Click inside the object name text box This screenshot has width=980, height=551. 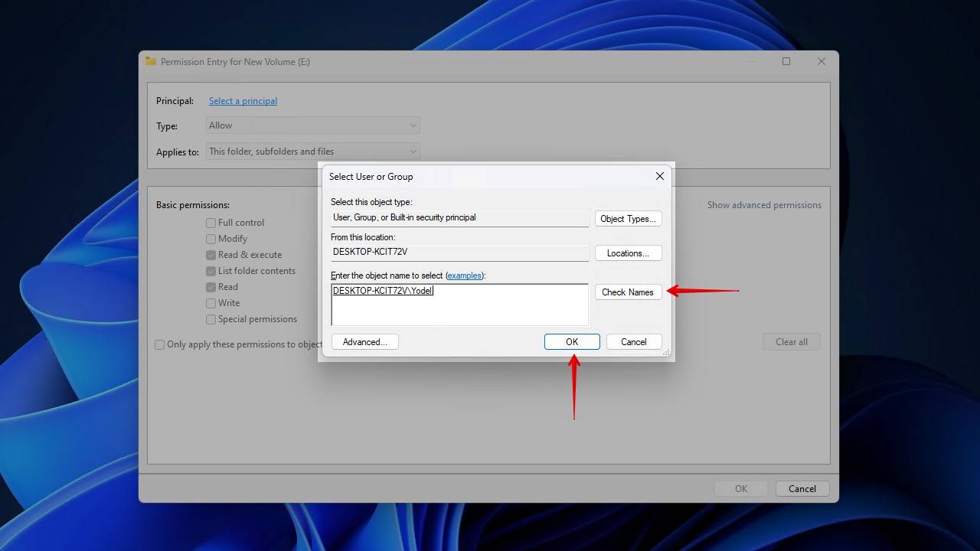tap(459, 310)
